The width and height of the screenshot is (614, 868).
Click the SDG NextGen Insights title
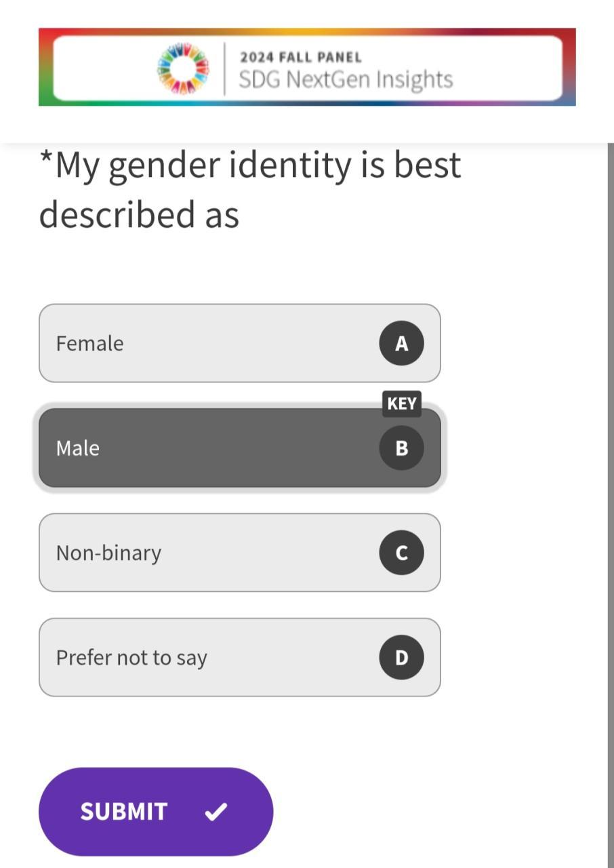[x=346, y=79]
